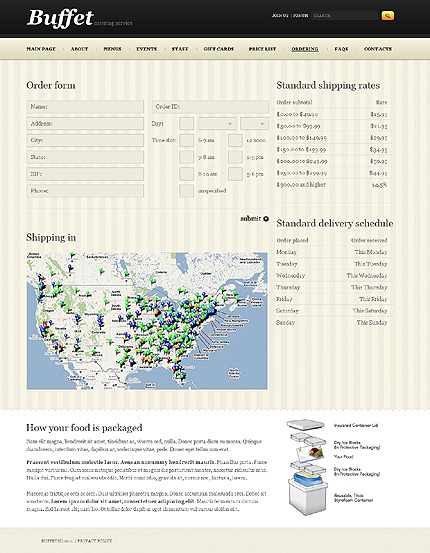The image size is (430, 553).
Task: Click into the Name input field
Action: pos(85,107)
